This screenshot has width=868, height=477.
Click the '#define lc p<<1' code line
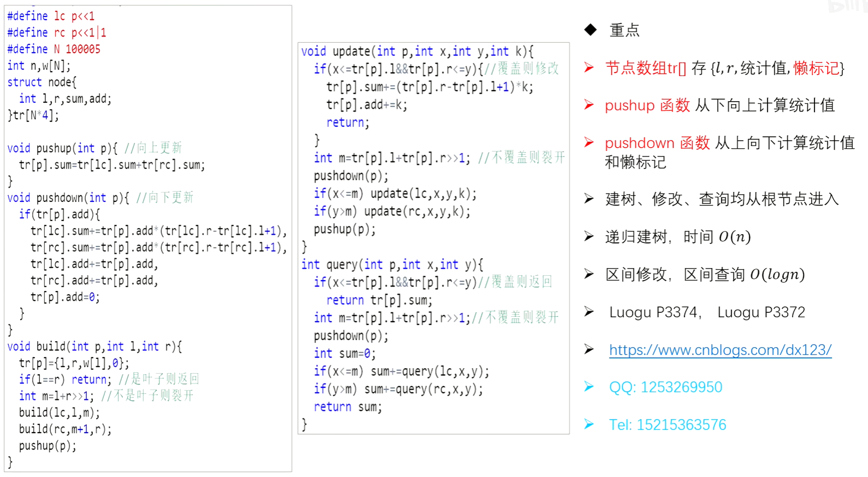pos(50,16)
